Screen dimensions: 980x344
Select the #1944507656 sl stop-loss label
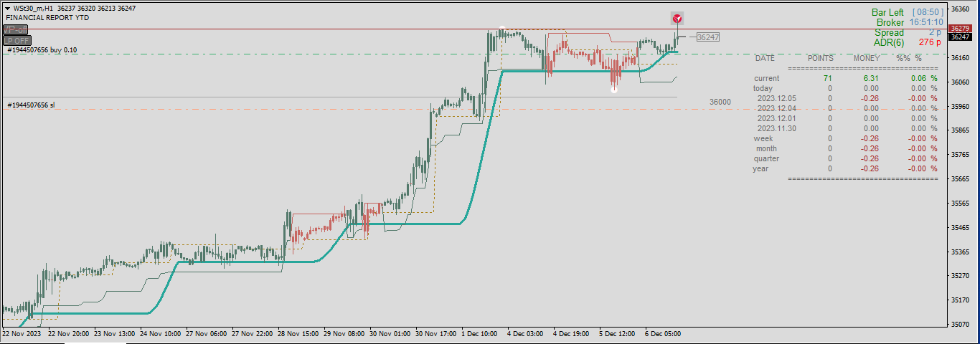(31, 105)
